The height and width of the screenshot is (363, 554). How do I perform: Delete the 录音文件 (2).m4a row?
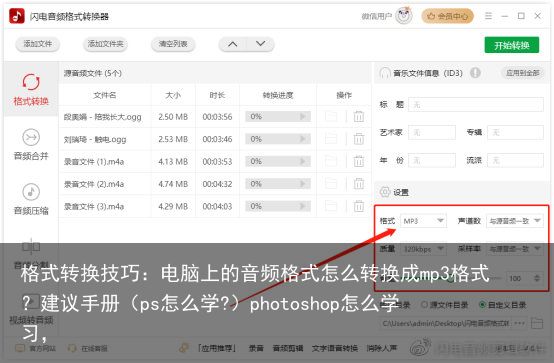pyautogui.click(x=359, y=184)
